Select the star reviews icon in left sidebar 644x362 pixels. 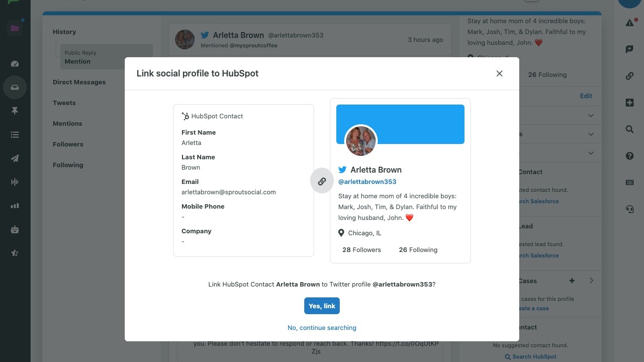15,253
